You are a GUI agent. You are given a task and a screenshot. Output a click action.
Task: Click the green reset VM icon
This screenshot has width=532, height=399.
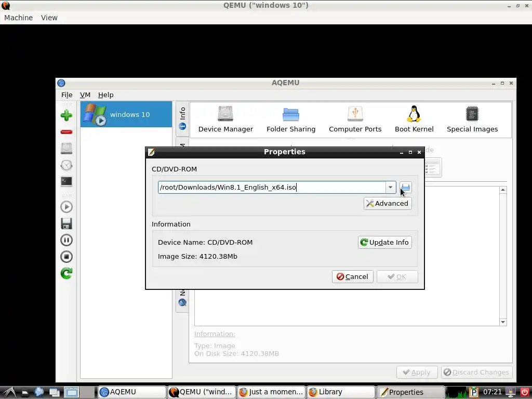tap(66, 273)
